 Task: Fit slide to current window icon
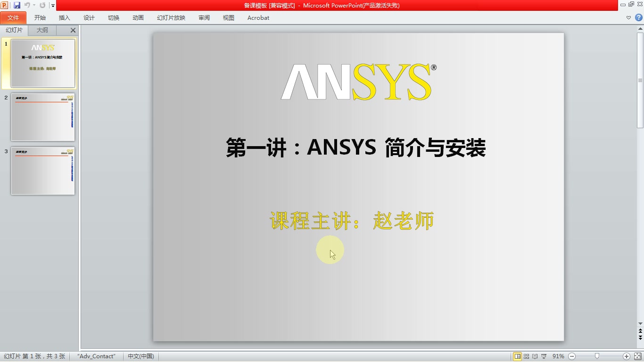pyautogui.click(x=638, y=356)
